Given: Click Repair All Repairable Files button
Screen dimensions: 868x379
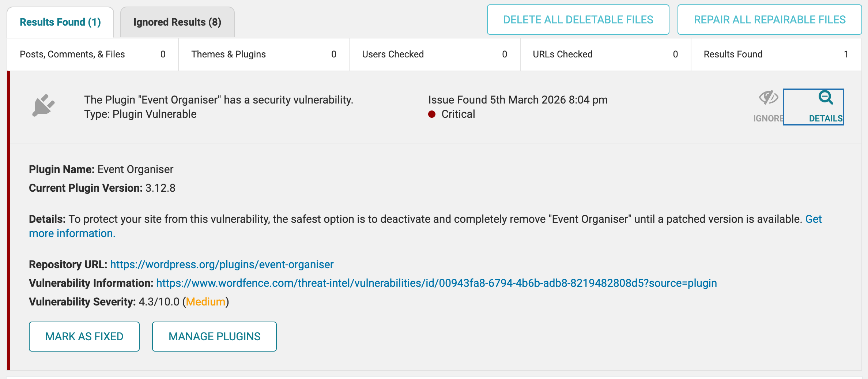Looking at the screenshot, I should (x=769, y=20).
